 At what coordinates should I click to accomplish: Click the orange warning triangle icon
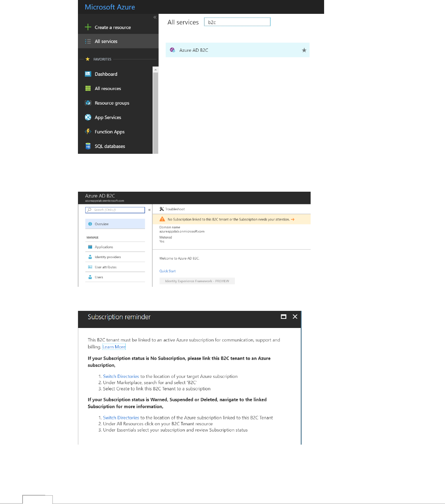[162, 219]
